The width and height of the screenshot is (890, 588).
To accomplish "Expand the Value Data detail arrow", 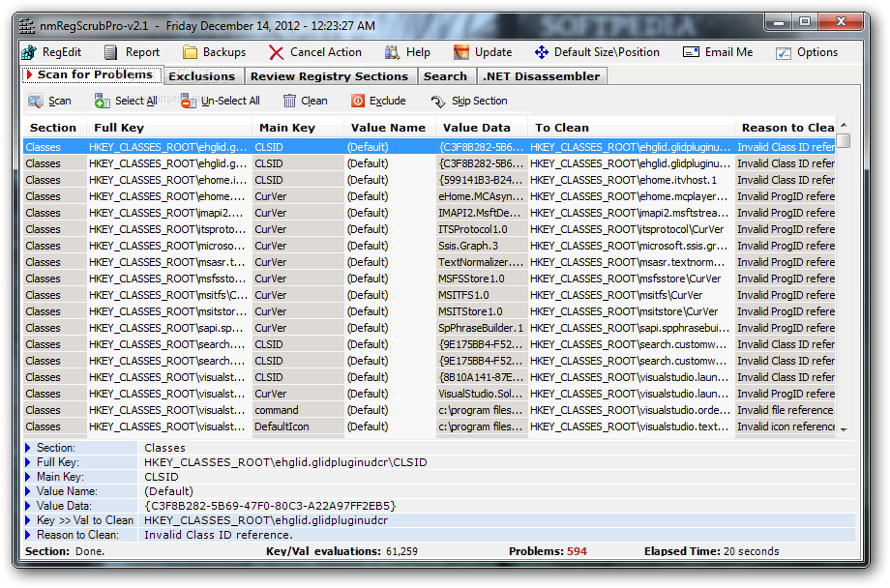I will click(28, 506).
